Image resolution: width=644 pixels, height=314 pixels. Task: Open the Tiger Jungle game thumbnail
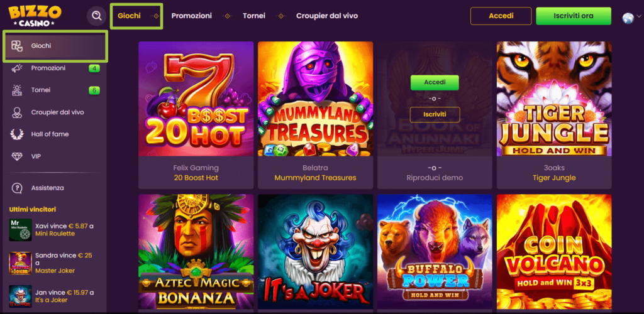pyautogui.click(x=553, y=99)
